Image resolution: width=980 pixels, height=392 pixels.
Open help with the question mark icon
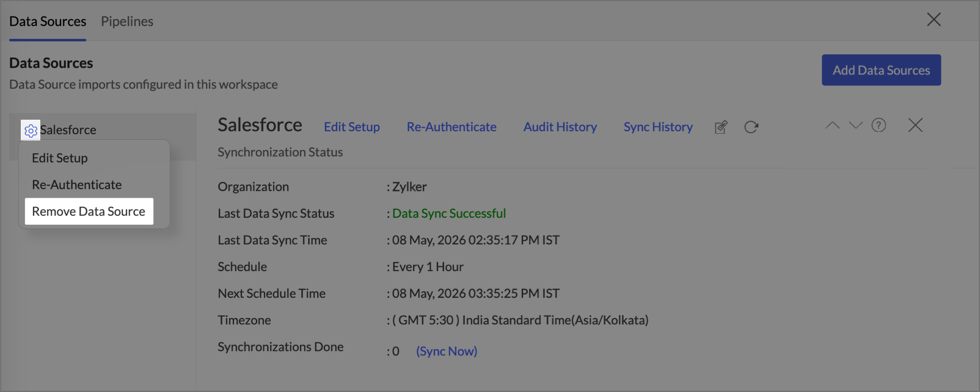pyautogui.click(x=879, y=125)
